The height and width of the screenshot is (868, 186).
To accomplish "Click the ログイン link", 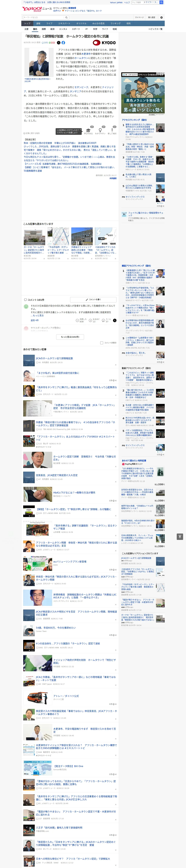I will click(x=57, y=11).
